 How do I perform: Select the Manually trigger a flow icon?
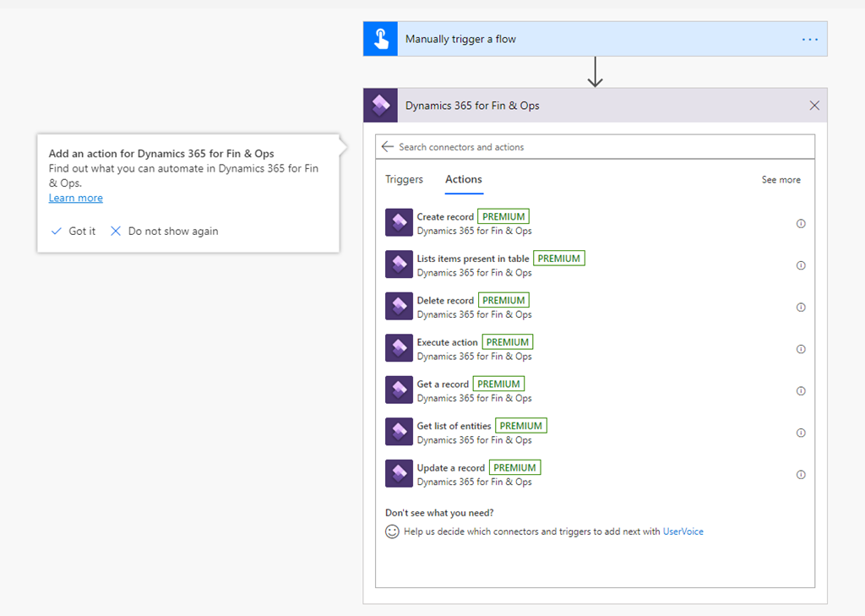379,38
